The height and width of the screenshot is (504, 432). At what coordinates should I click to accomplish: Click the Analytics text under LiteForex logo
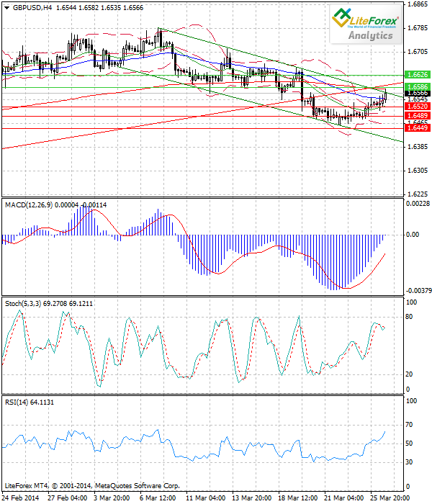pyautogui.click(x=373, y=35)
